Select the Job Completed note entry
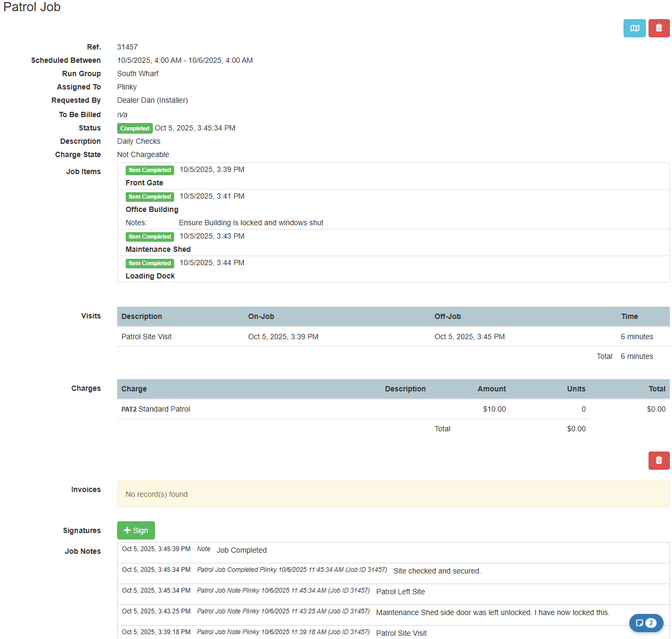Image resolution: width=672 pixels, height=639 pixels. 241,550
